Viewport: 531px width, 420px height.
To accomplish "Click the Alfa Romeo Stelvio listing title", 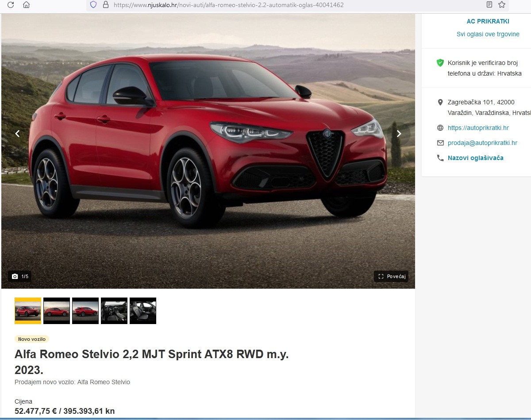I will coord(152,362).
